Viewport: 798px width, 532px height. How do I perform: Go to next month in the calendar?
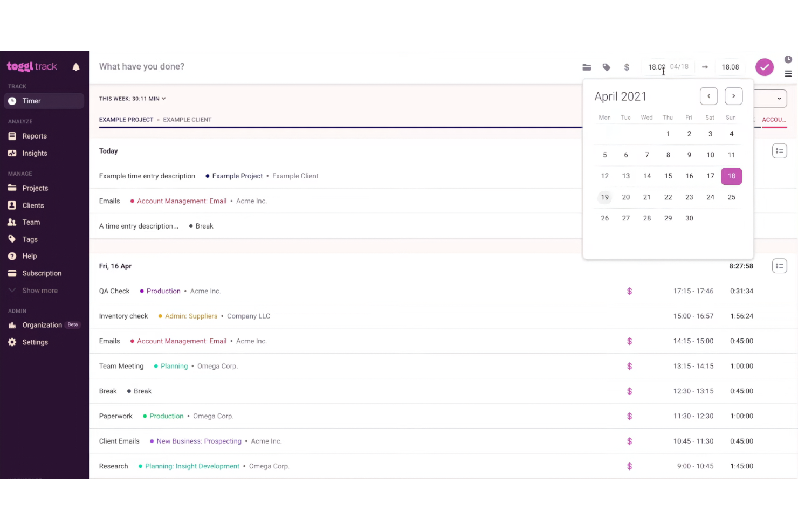coord(733,96)
